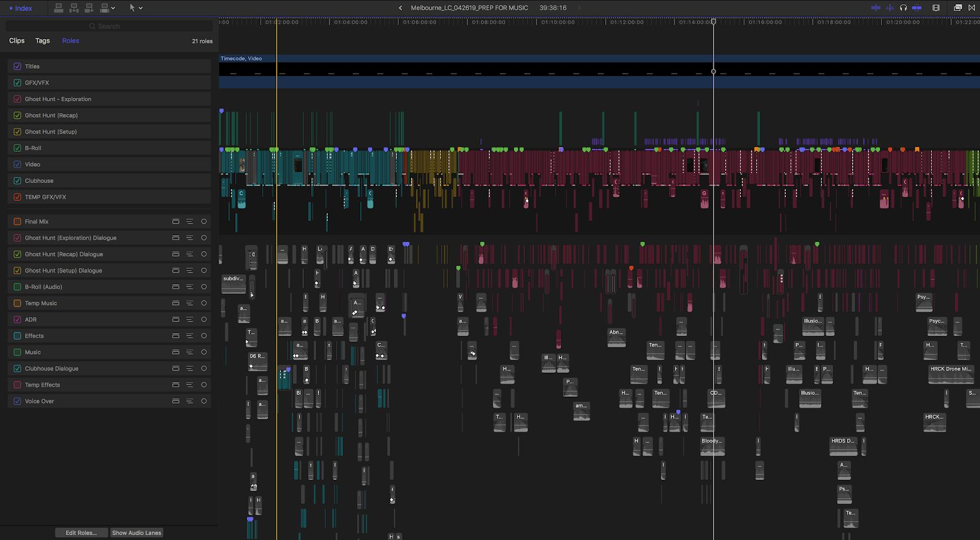
Task: Toggle the GFX/VFX role checkbox
Action: (17, 83)
